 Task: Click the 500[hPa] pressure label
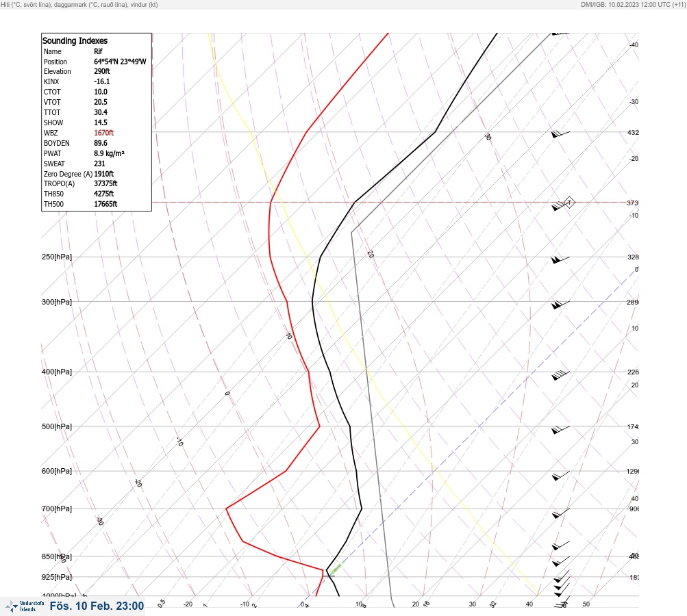coord(57,426)
